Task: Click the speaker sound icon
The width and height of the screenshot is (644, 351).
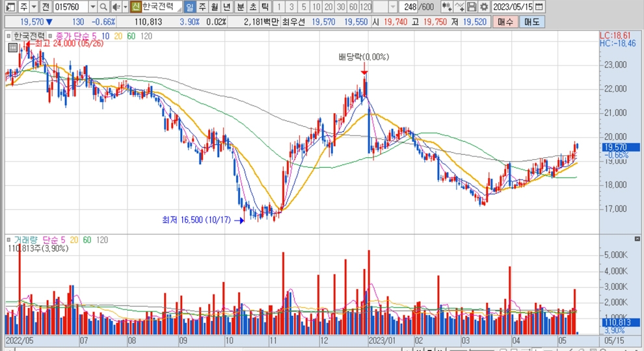Action: tap(117, 6)
